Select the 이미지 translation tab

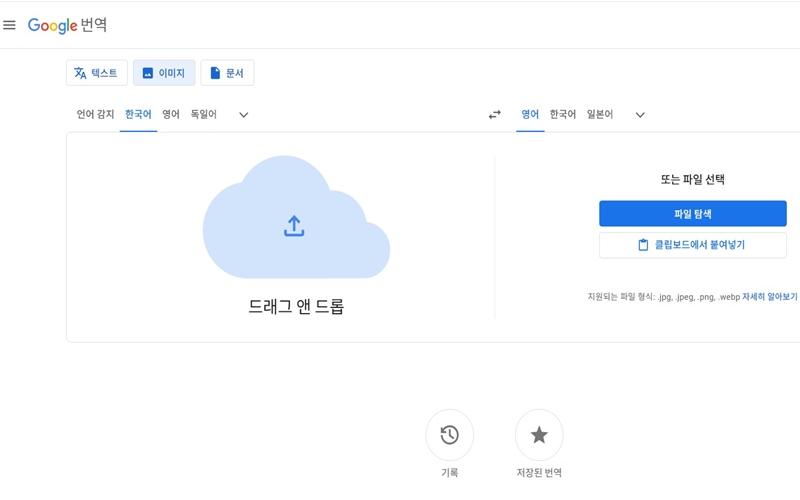[164, 73]
